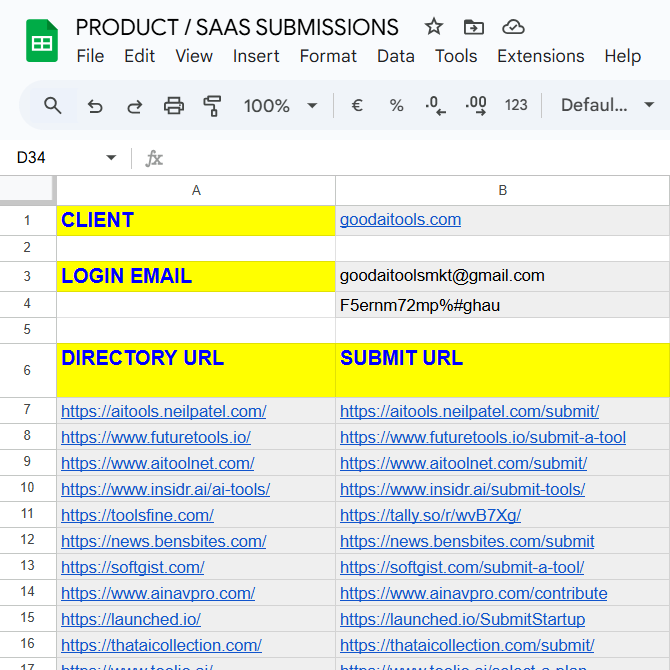Open the Insert menu
The height and width of the screenshot is (670, 670).
[256, 56]
